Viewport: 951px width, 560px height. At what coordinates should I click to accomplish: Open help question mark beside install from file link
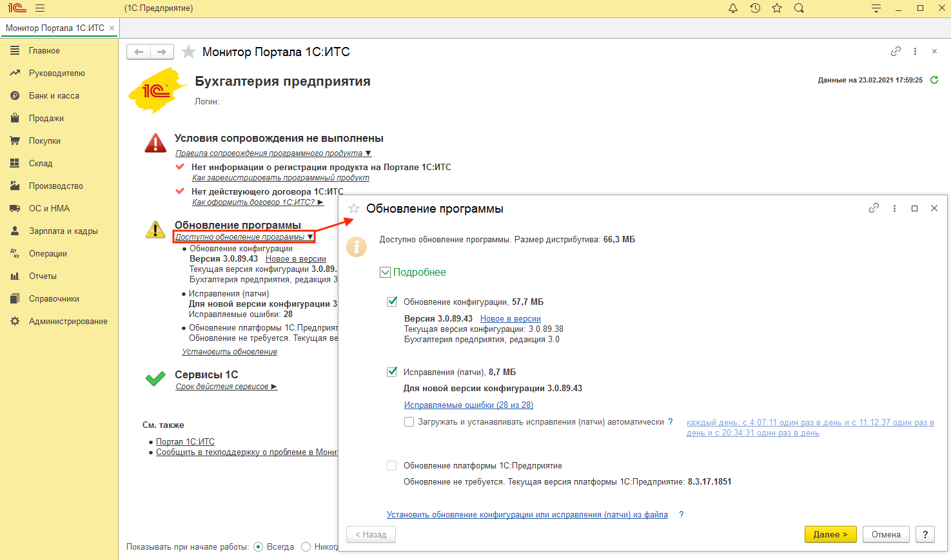pos(681,514)
